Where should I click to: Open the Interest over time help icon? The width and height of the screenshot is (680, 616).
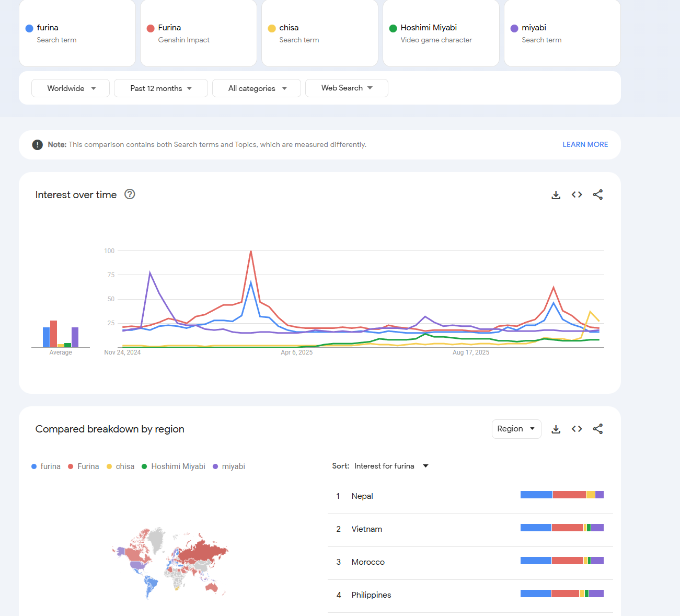click(x=130, y=195)
